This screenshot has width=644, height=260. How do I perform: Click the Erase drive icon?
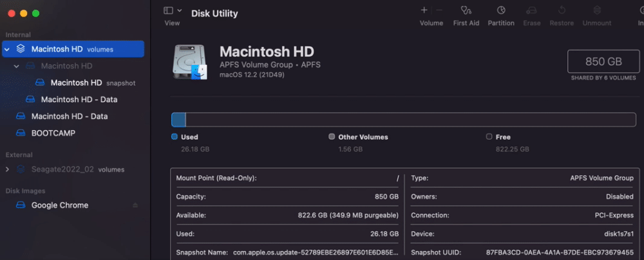pos(531,10)
